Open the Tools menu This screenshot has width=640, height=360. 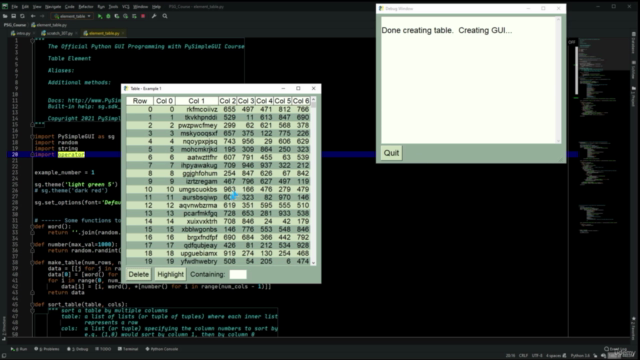coord(113,7)
